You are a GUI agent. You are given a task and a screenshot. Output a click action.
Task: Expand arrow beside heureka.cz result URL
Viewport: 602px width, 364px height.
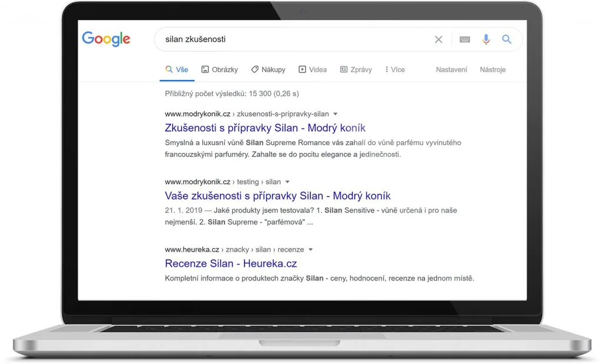tap(310, 249)
